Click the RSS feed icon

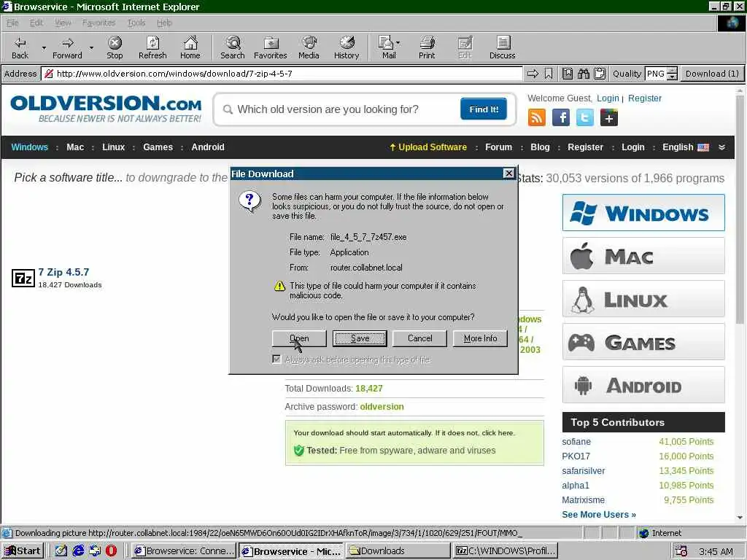[537, 117]
